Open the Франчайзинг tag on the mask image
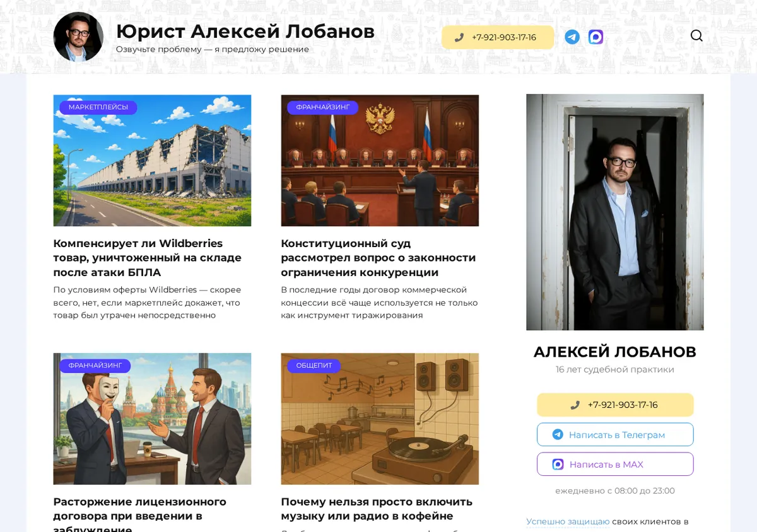 tap(95, 366)
